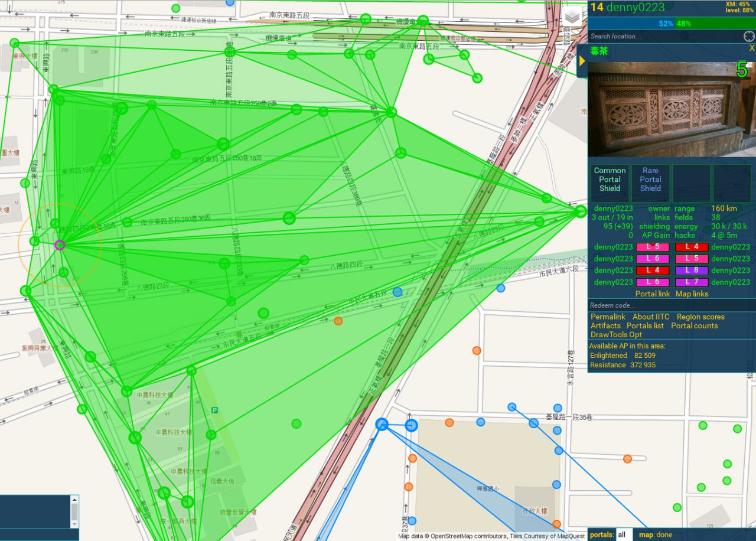
Task: Focus the Search location field
Action: [664, 36]
